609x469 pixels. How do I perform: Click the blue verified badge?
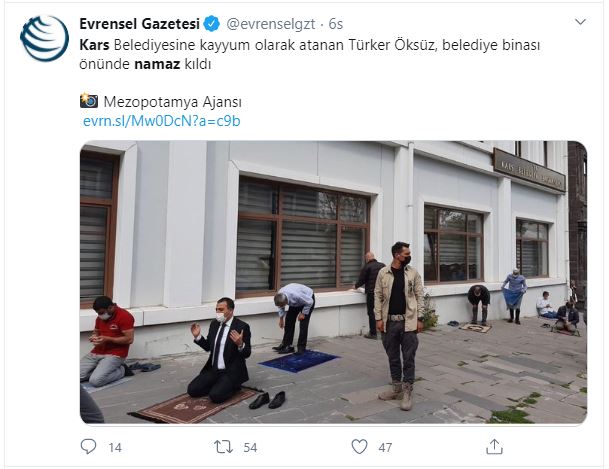click(212, 24)
